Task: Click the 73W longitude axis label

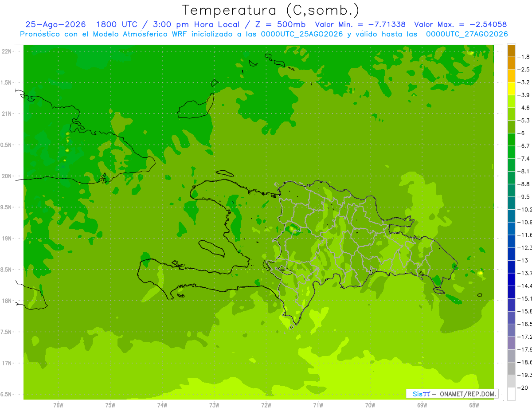Action: [214, 405]
